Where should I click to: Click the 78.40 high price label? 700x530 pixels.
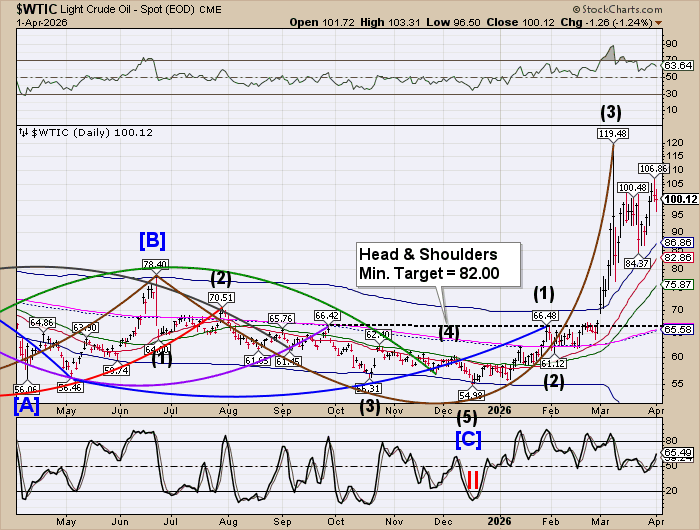(x=153, y=265)
